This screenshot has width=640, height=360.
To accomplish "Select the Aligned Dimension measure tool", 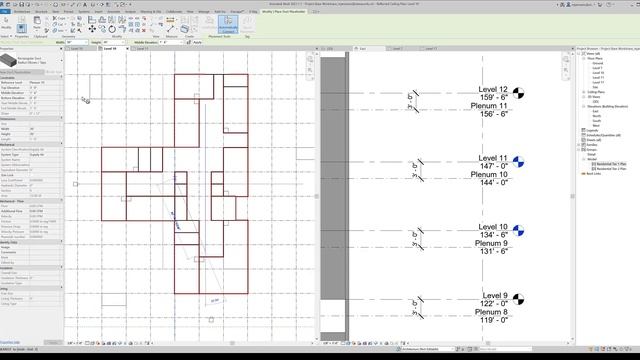I will point(171,20).
